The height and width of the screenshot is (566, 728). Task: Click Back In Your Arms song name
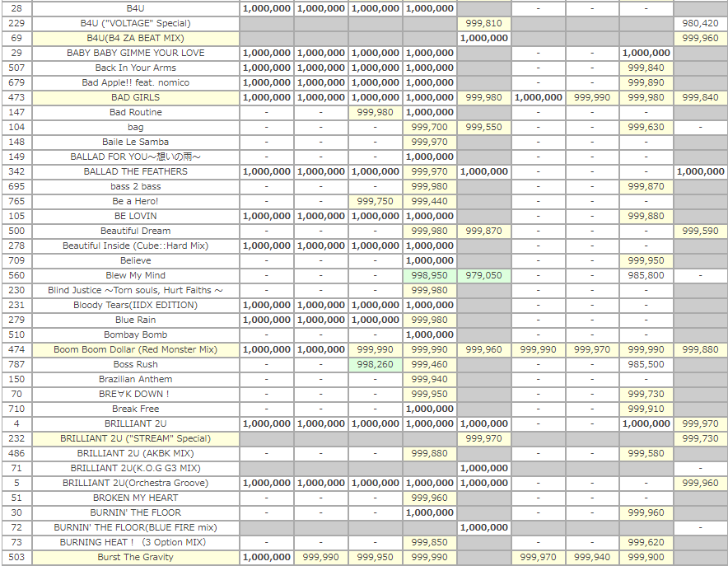coord(135,68)
